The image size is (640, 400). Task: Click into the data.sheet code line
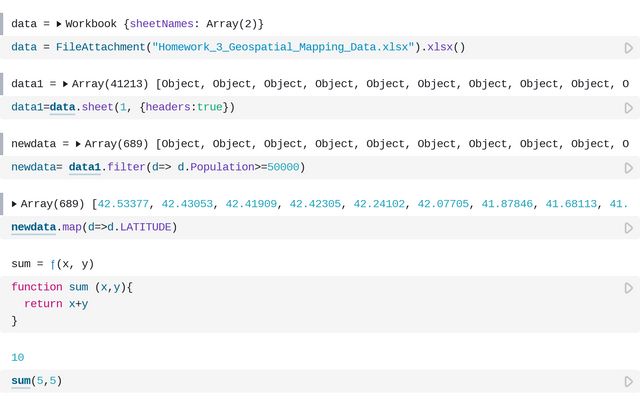click(122, 107)
